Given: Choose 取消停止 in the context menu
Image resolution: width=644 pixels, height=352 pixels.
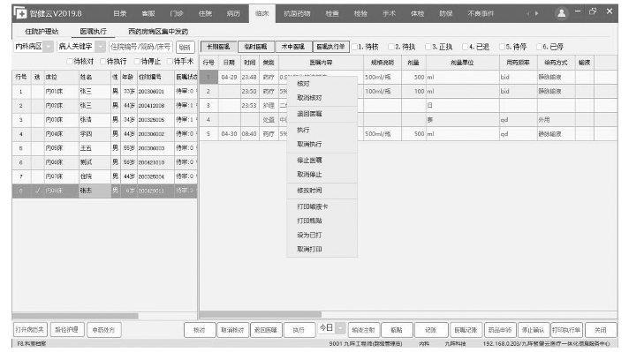Looking at the screenshot, I should click(x=322, y=175).
